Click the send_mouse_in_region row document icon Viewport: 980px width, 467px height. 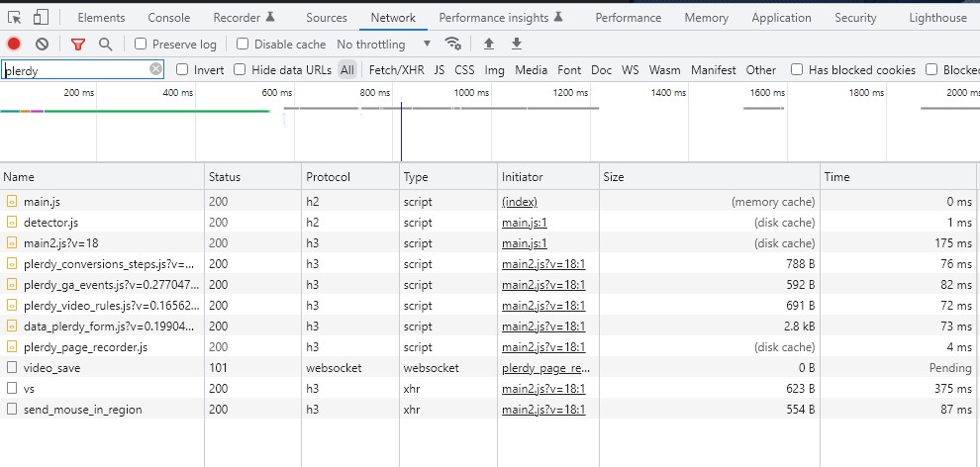[x=11, y=409]
